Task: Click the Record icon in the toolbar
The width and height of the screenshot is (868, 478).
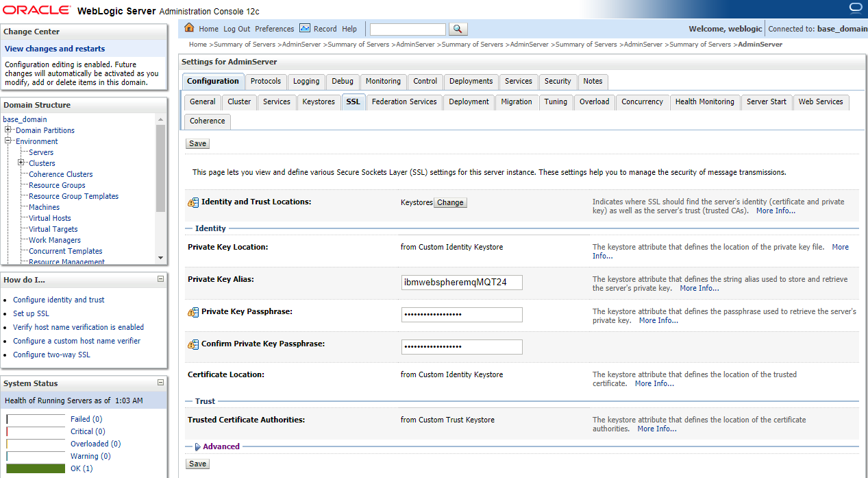Action: (x=305, y=28)
